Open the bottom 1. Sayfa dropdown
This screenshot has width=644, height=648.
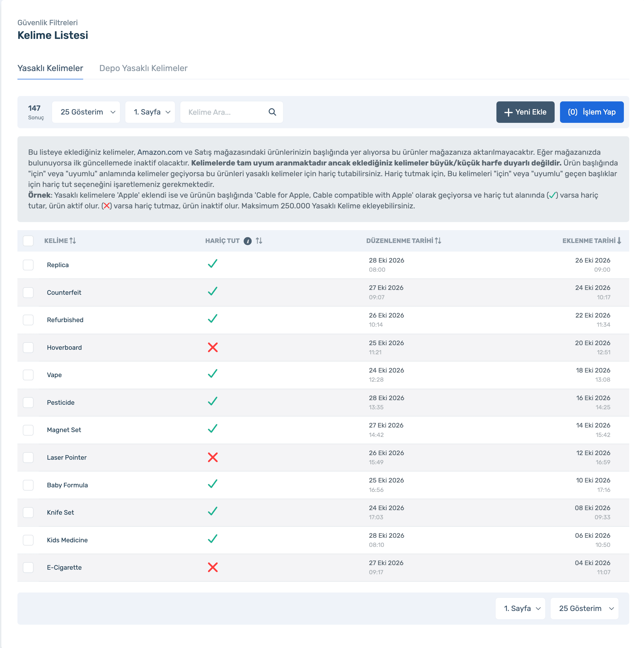pyautogui.click(x=520, y=608)
